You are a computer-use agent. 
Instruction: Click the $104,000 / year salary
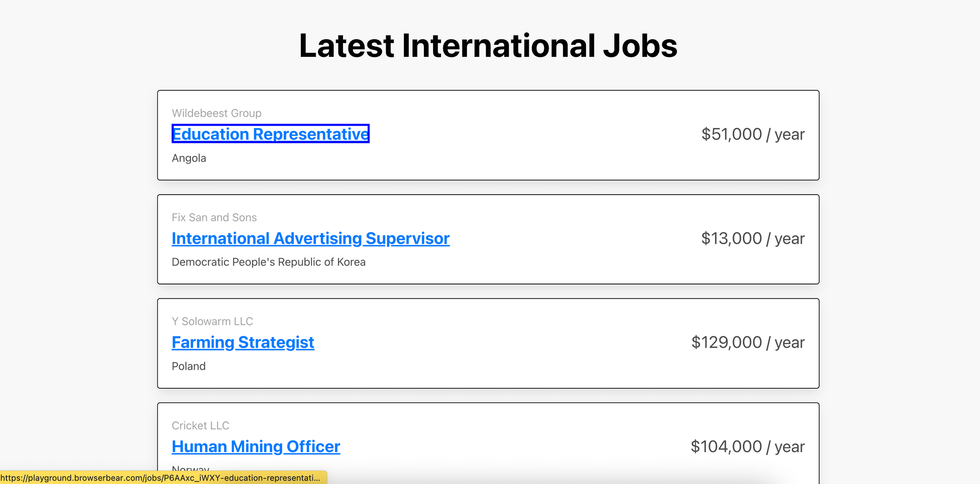747,447
